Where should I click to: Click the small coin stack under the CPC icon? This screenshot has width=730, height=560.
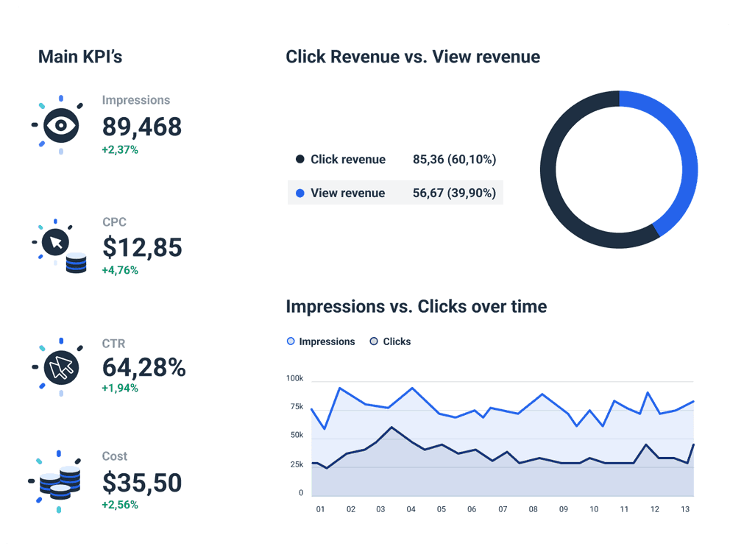pos(76,262)
